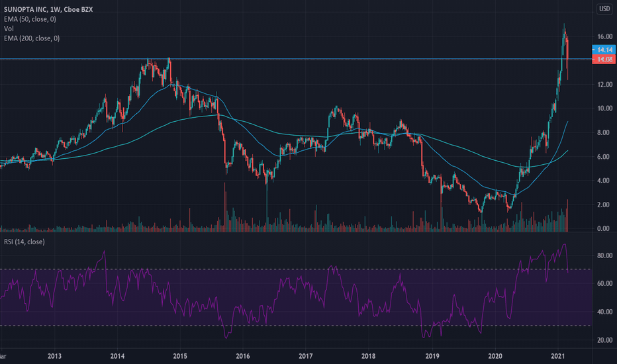Viewport: 617px width, 364px height.
Task: Click the 8.00 price axis value
Action: point(603,132)
